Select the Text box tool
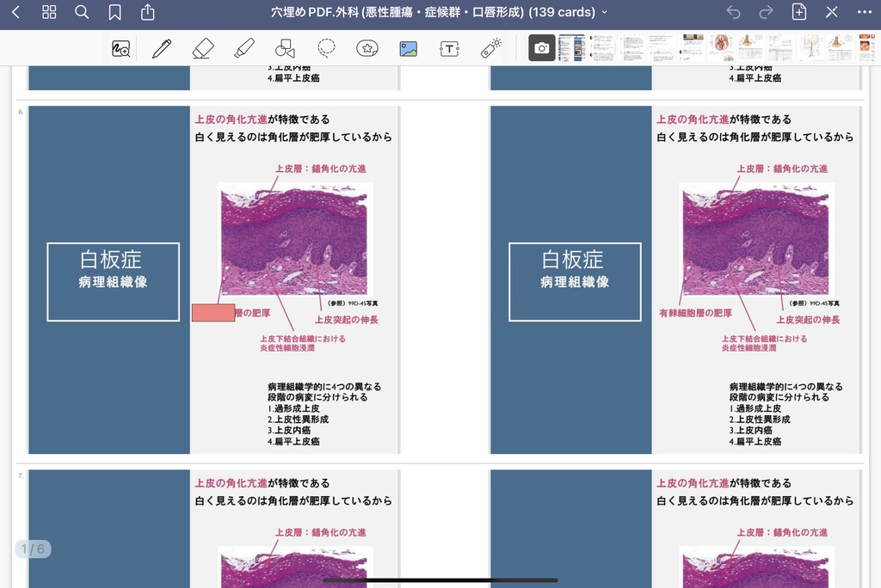The width and height of the screenshot is (881, 588). coord(449,49)
